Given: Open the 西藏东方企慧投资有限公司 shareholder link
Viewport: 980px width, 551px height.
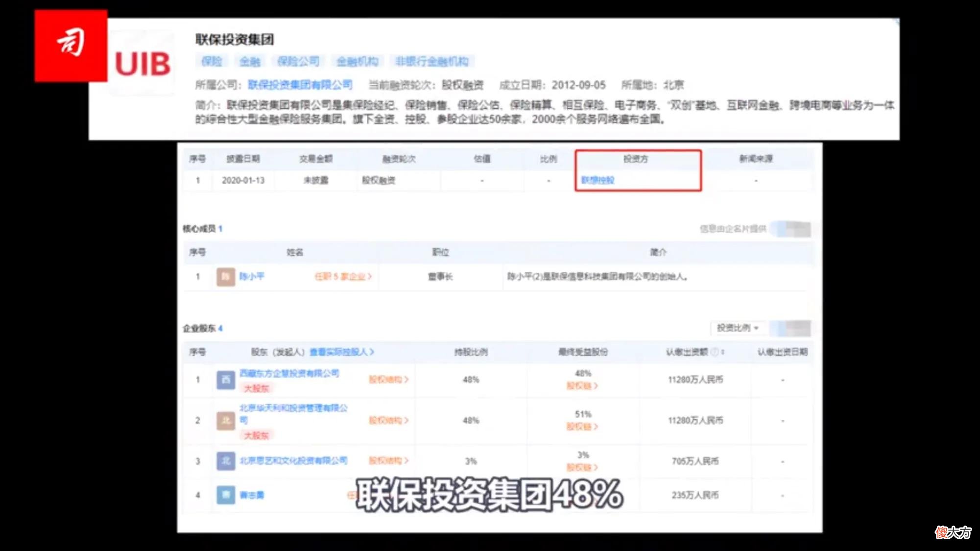Looking at the screenshot, I should (x=289, y=373).
